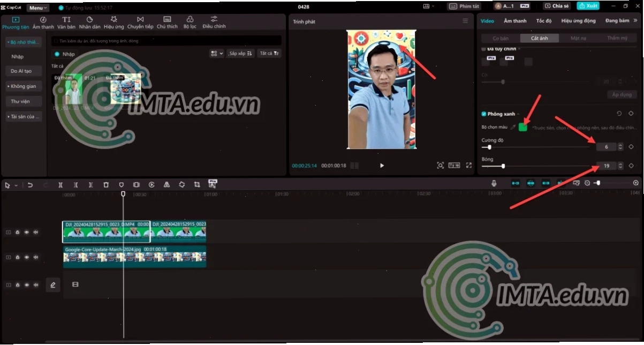Toggle the Phông xanh chroma key checkbox
644x345 pixels.
pos(484,114)
